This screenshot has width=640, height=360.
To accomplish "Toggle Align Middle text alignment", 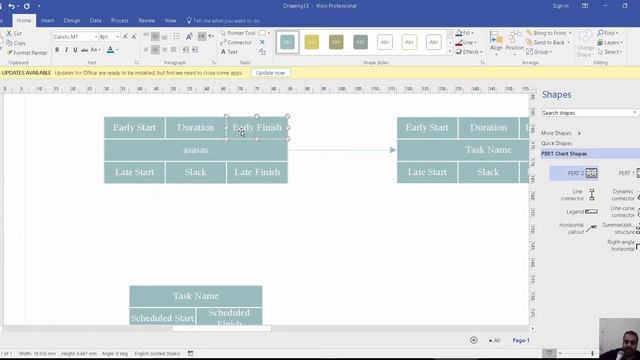I will click(156, 37).
